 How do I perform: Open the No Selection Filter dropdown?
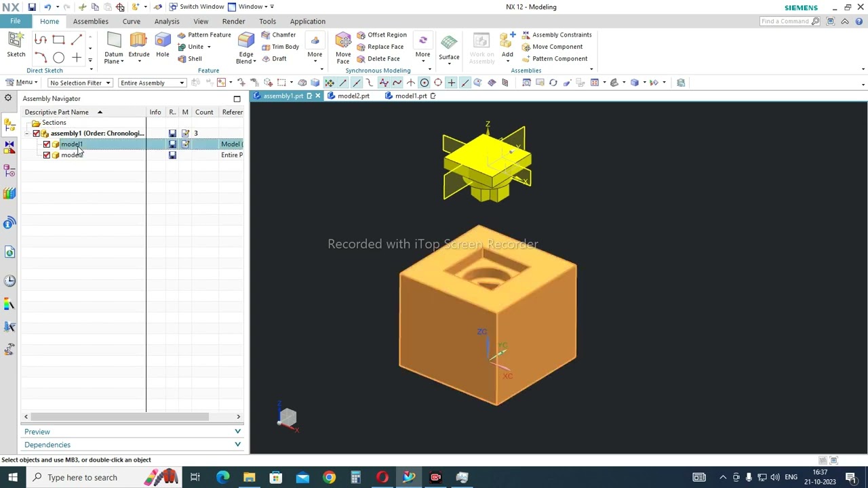click(x=80, y=83)
